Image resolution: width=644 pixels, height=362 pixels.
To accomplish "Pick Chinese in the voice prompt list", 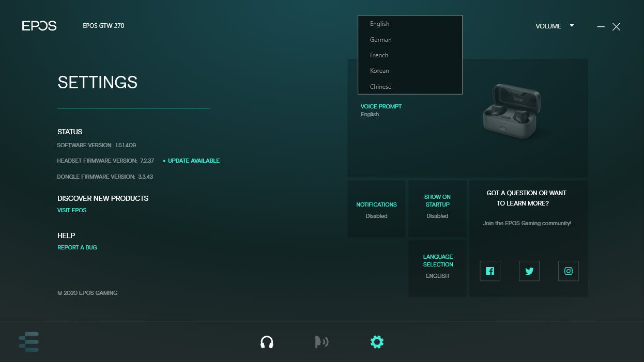I will coord(410,87).
